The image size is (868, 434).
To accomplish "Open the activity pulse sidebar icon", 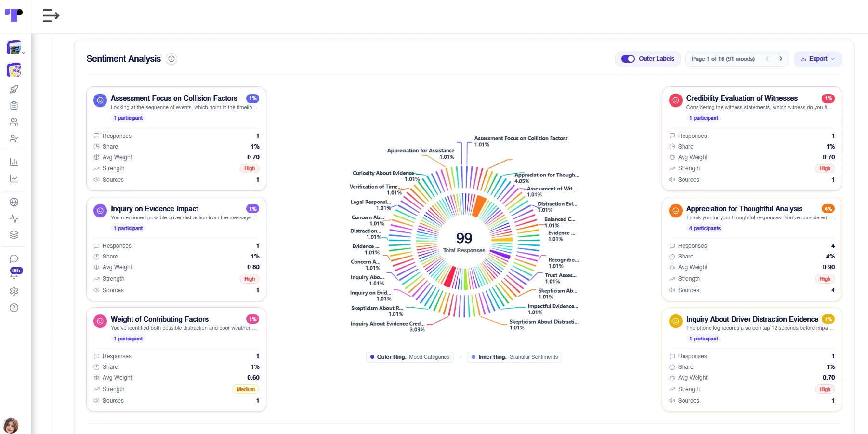I will tap(14, 218).
